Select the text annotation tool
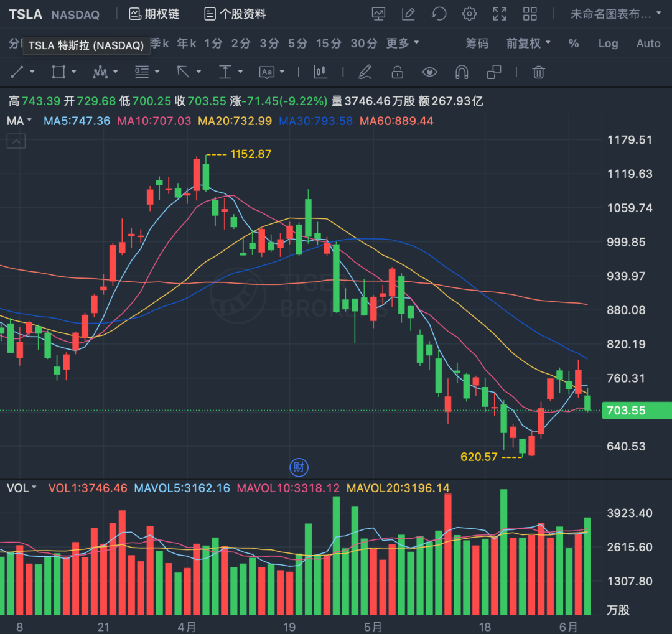 click(x=266, y=72)
